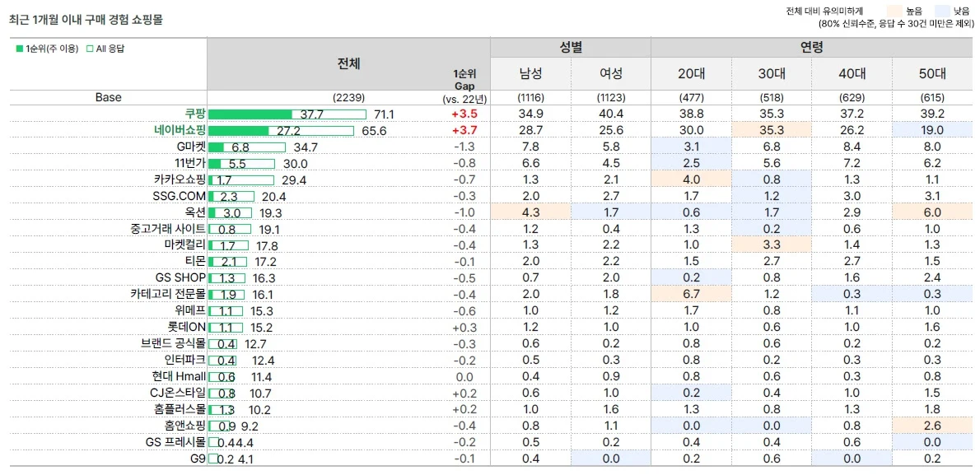
Task: Click the 카카오쇼핑 row label
Action: pyautogui.click(x=180, y=179)
